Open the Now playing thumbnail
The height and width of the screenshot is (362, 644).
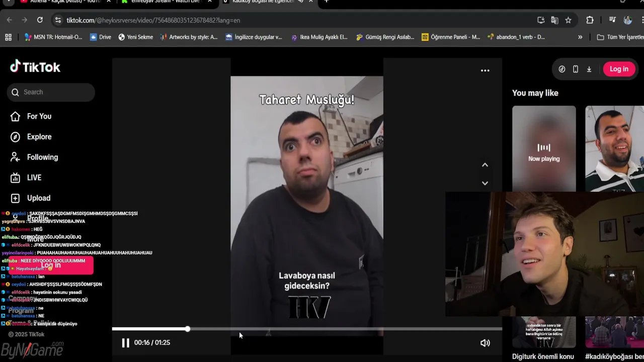[544, 149]
